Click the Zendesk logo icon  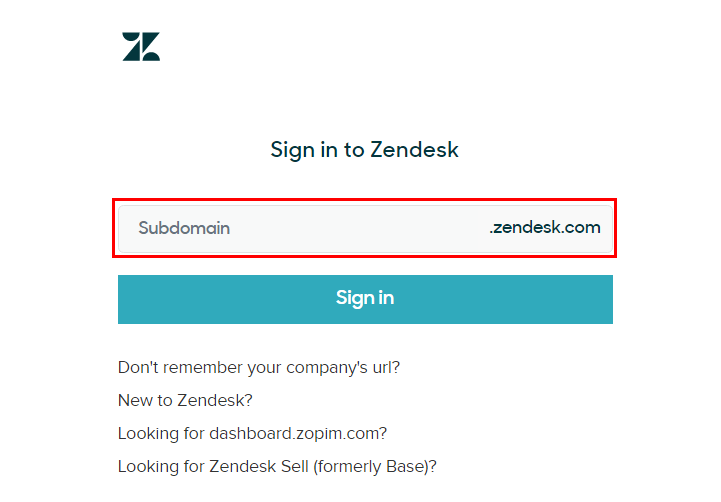point(141,46)
